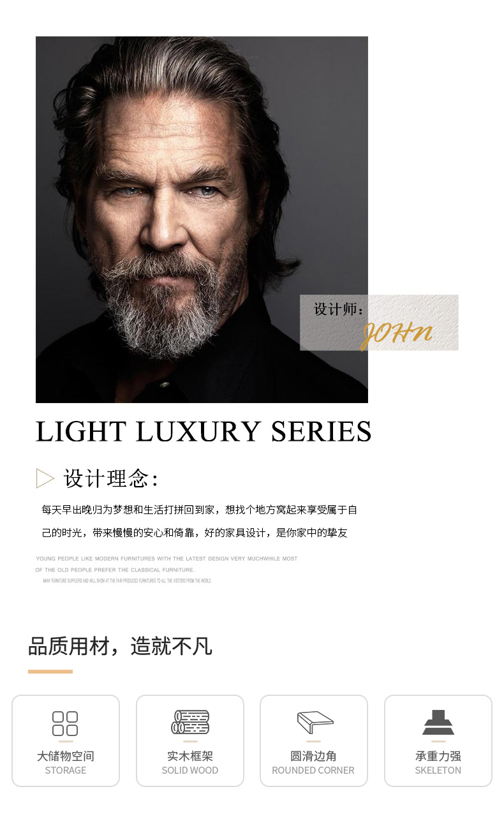Click the ROUNDED CORNER English caption

313,771
